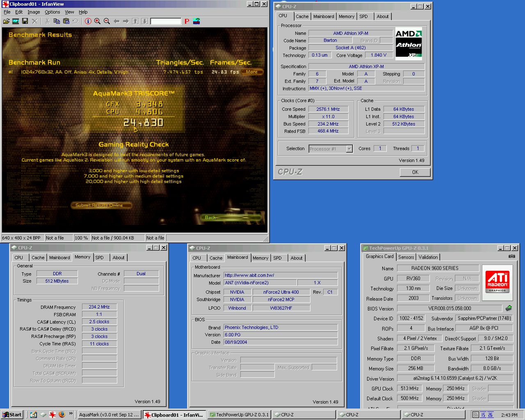Select the Graphics Card tab in GPU-Z

click(x=380, y=256)
